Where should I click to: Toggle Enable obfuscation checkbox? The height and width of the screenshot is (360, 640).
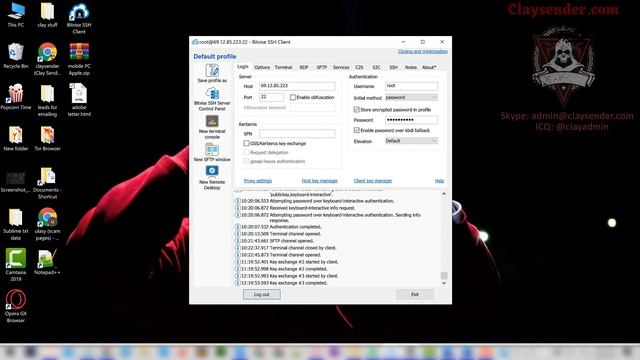point(293,97)
